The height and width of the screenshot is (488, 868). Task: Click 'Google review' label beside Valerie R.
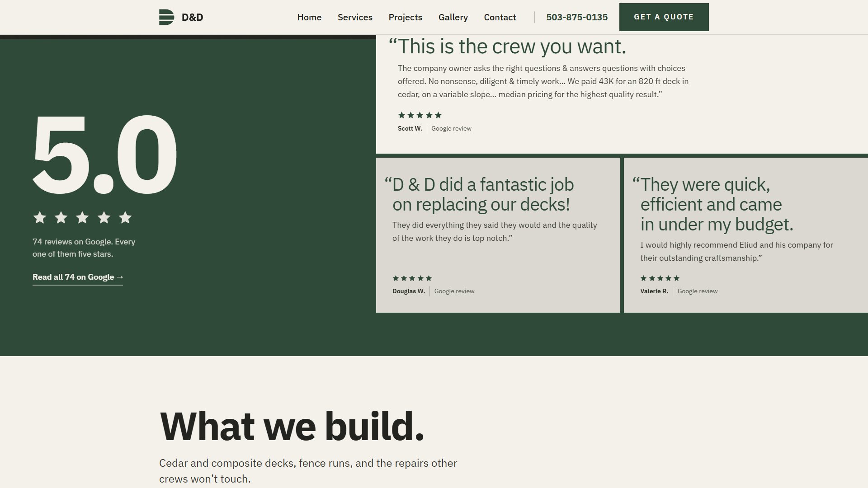[x=698, y=291]
